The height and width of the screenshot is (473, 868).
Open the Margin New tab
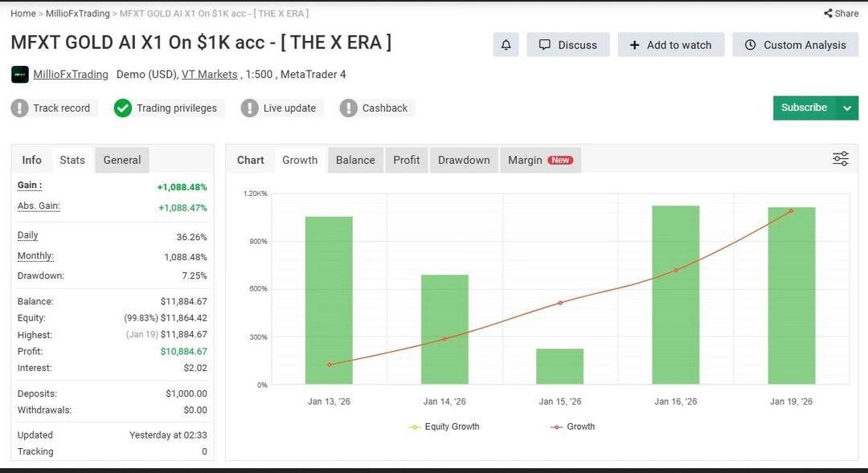(x=540, y=160)
